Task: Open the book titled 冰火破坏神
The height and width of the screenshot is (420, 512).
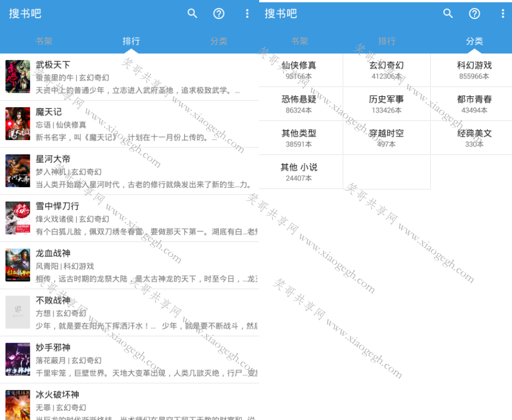Action: coord(58,395)
